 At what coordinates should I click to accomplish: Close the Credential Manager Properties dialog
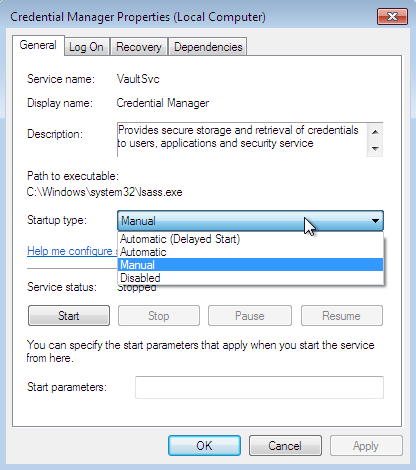[x=392, y=17]
